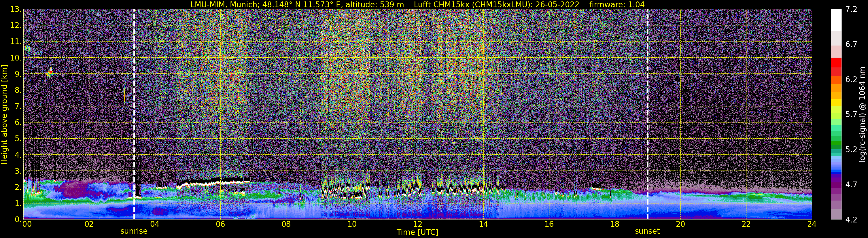This screenshot has height=238, width=868.
Task: Click the height axis tick '9.'
Action: (18, 74)
